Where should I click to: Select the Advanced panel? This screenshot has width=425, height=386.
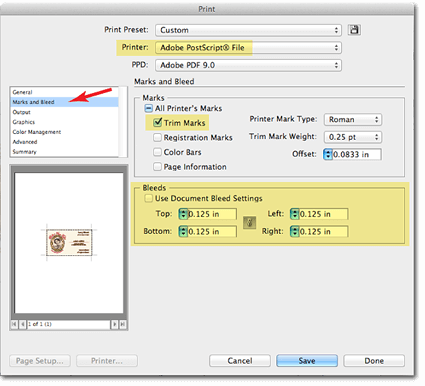(x=65, y=142)
